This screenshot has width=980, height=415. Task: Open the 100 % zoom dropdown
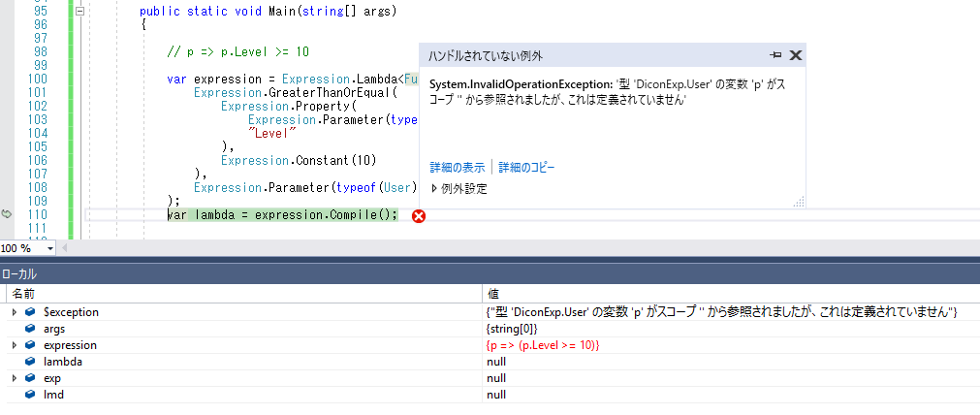pyautogui.click(x=50, y=249)
